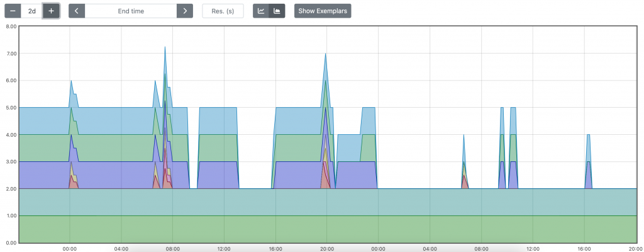Click the 6.00 peak near leftmost 00:00

(x=71, y=81)
